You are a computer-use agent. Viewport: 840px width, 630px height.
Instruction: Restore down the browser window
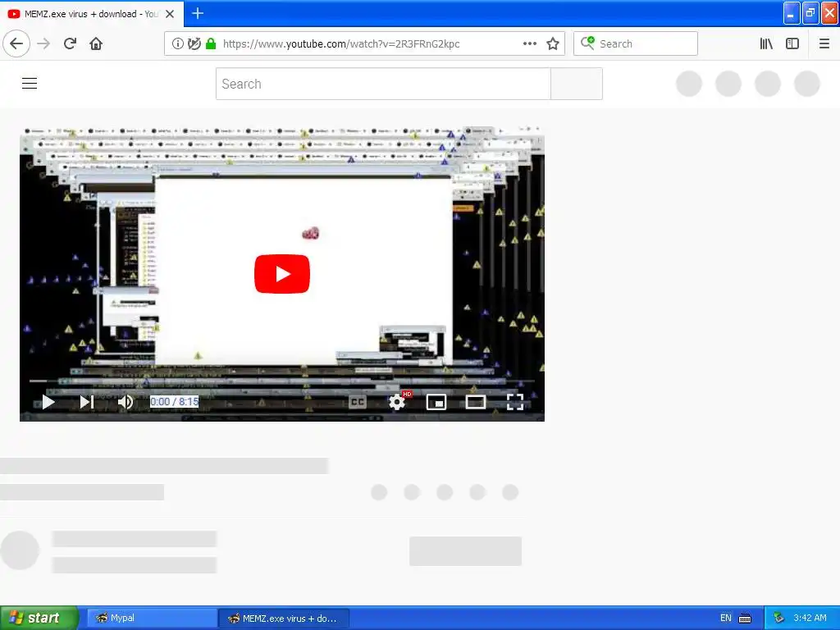click(810, 13)
